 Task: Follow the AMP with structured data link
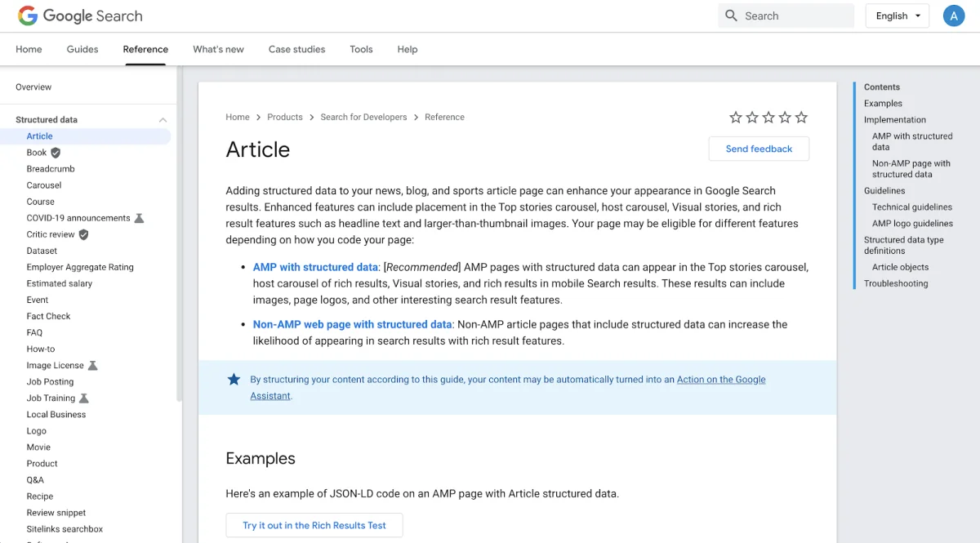(x=315, y=267)
